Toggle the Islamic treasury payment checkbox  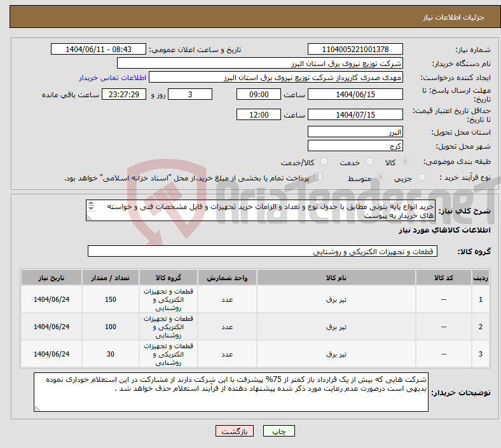click(319, 177)
